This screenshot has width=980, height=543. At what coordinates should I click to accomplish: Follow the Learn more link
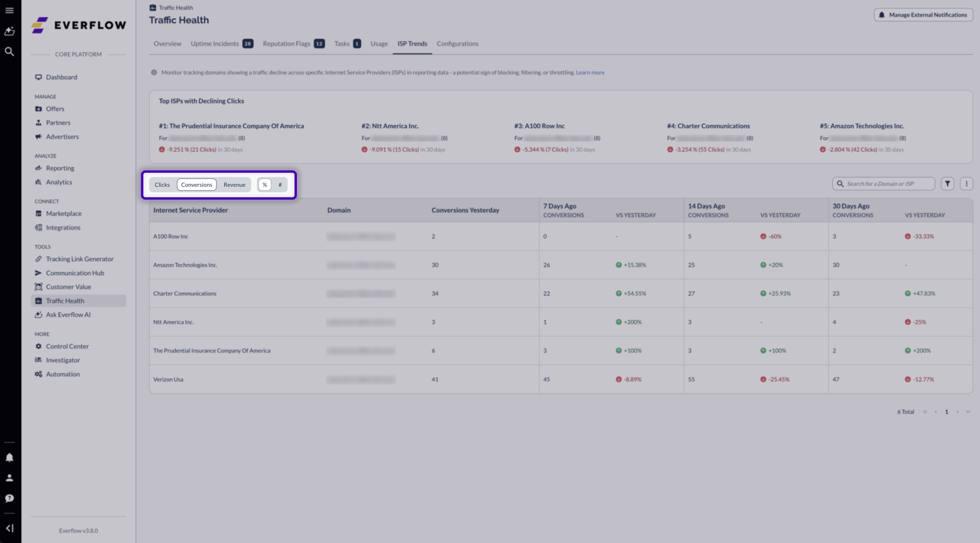[x=590, y=72]
